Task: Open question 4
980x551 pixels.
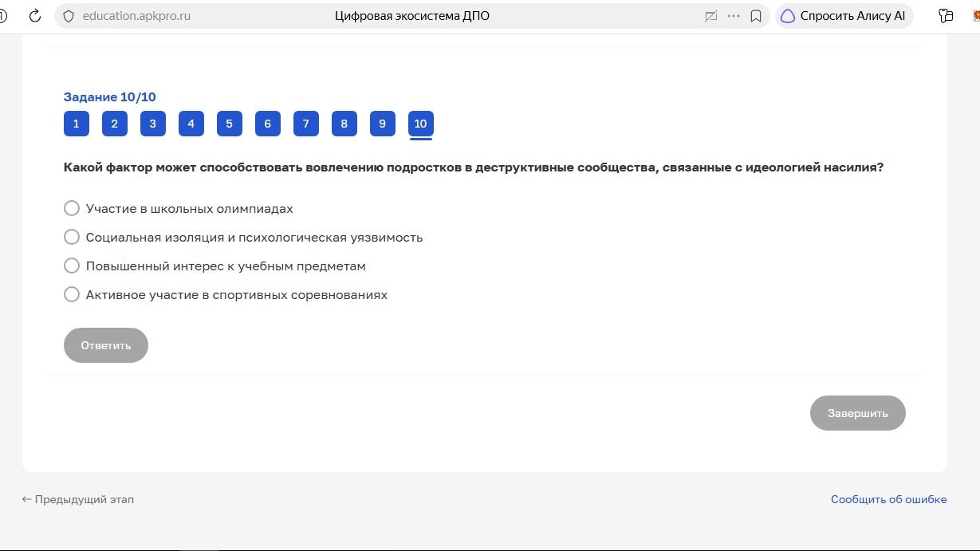Action: coord(191,124)
